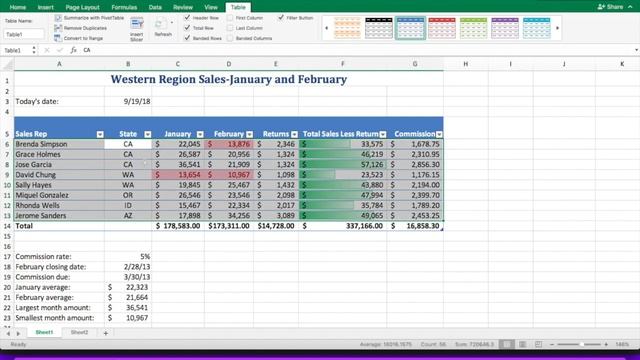Apply the red header table style
Image resolution: width=640 pixels, height=360 pixels.
pos(442,28)
